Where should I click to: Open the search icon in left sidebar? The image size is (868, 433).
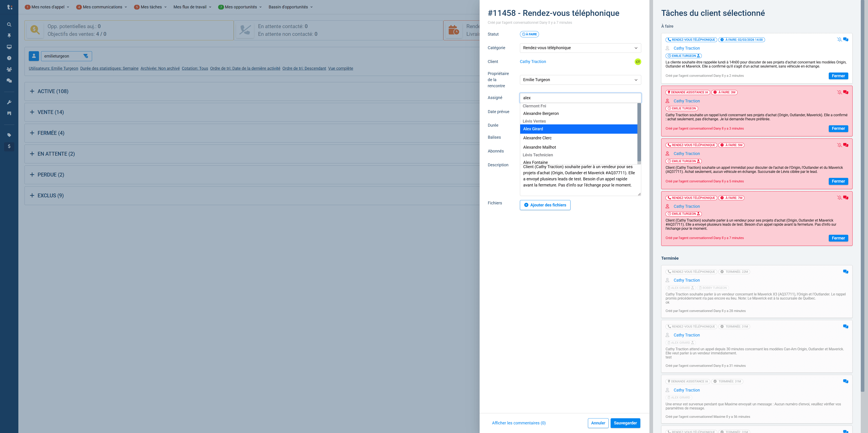click(x=9, y=24)
